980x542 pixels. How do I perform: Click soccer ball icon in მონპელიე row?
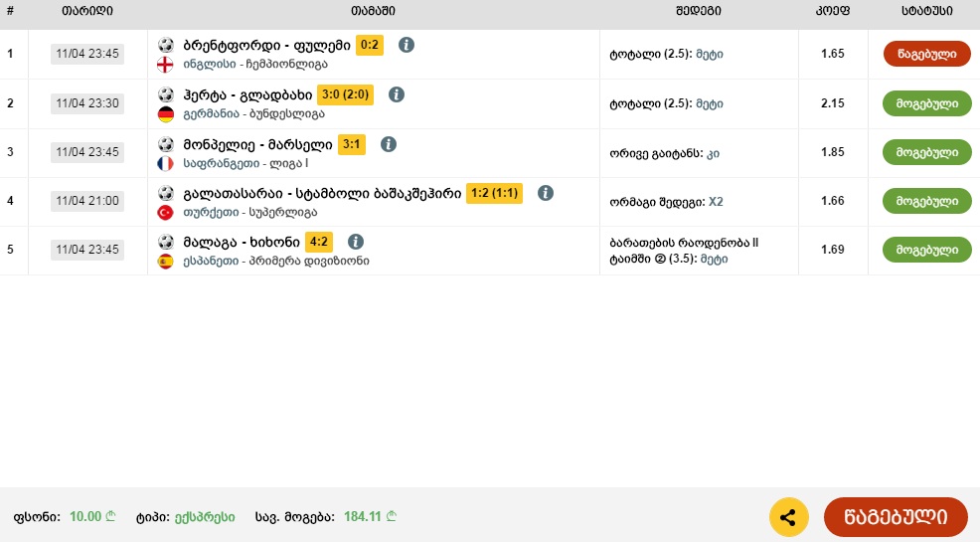pyautogui.click(x=166, y=144)
